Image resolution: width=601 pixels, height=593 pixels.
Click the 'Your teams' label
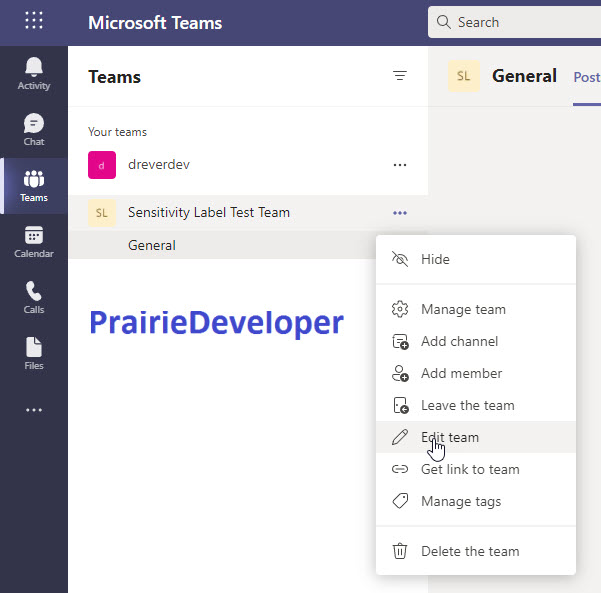[117, 132]
